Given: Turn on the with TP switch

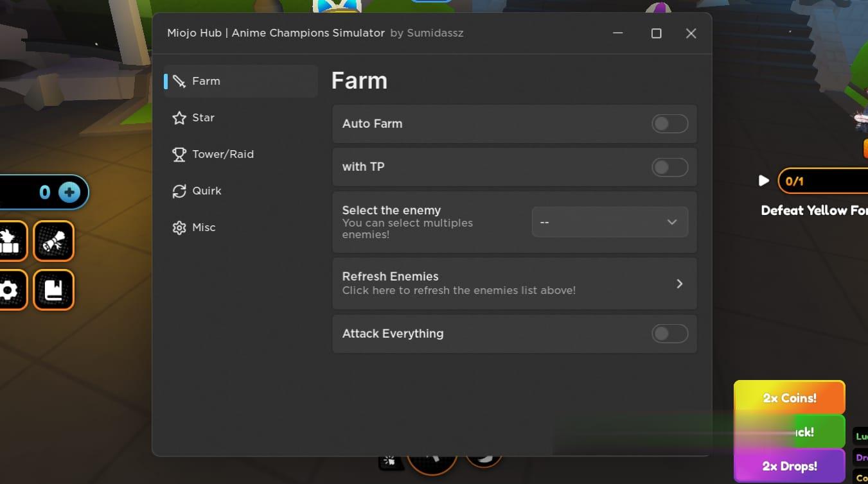Looking at the screenshot, I should click(x=669, y=168).
